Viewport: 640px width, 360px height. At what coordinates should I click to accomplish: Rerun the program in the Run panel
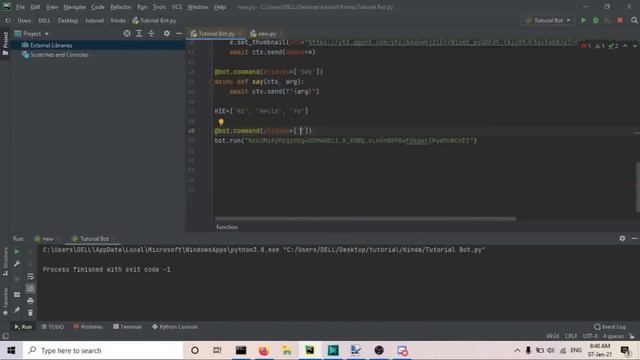(17, 252)
